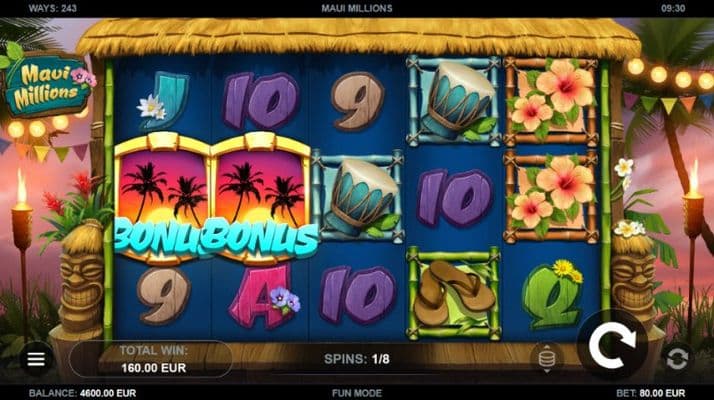Open the coin stack bet selector

coord(546,359)
